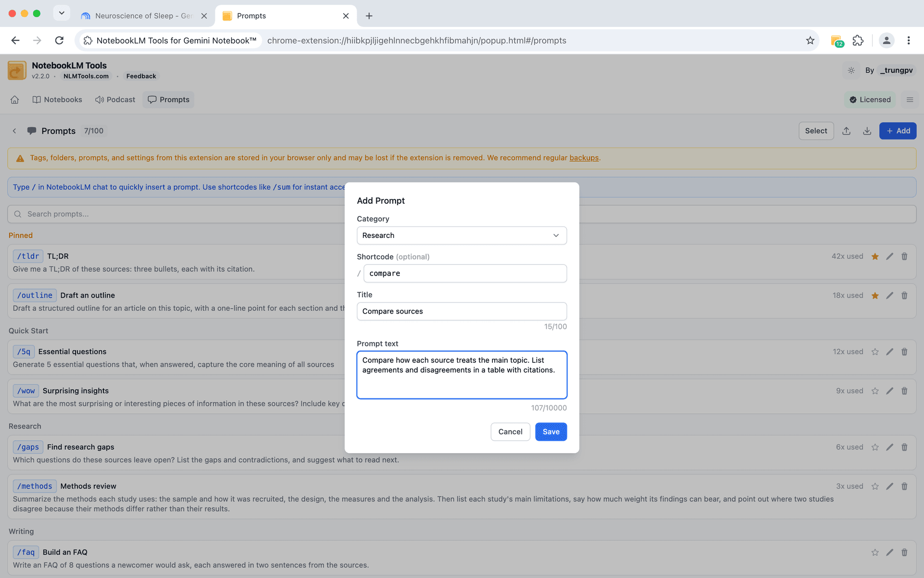The image size is (924, 578).
Task: Save the new Compare sources prompt
Action: point(551,432)
